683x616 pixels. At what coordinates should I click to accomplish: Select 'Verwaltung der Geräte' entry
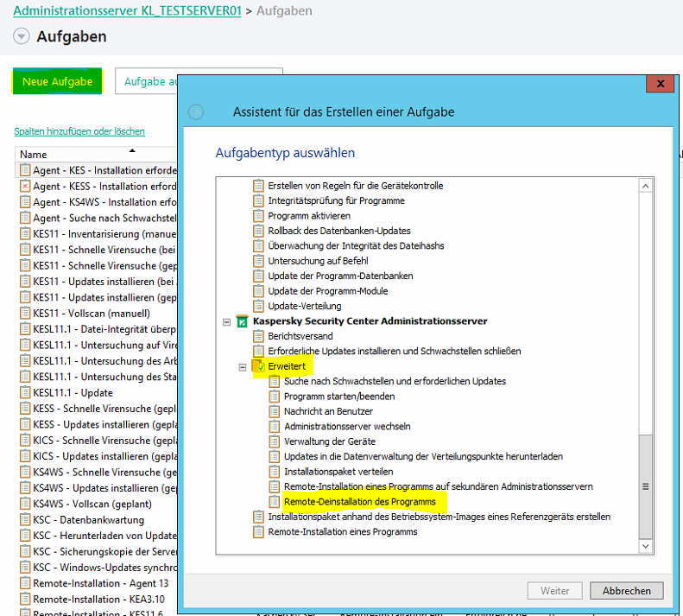[329, 441]
